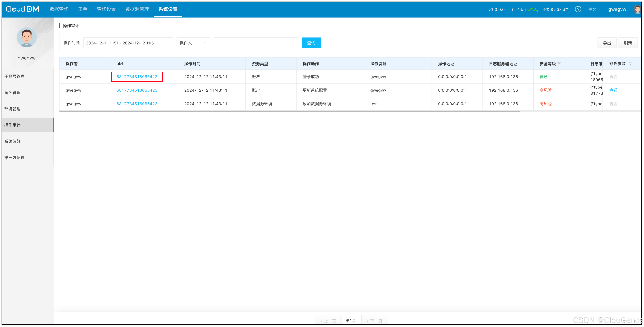Switch to the 数据查询 tab

point(59,9)
